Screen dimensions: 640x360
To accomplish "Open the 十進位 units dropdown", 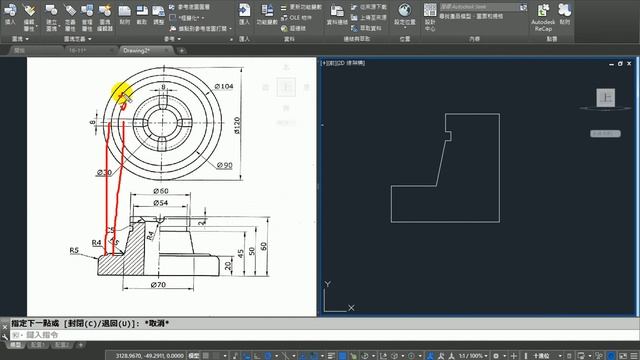I will point(547,356).
